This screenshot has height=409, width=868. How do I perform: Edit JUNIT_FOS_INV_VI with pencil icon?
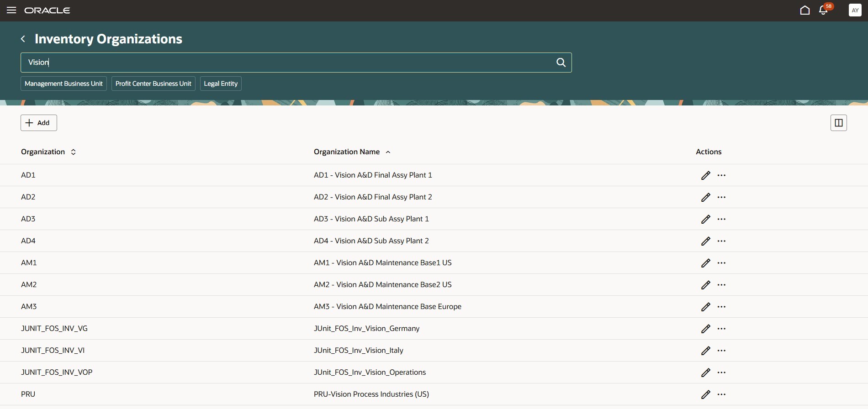click(x=706, y=351)
